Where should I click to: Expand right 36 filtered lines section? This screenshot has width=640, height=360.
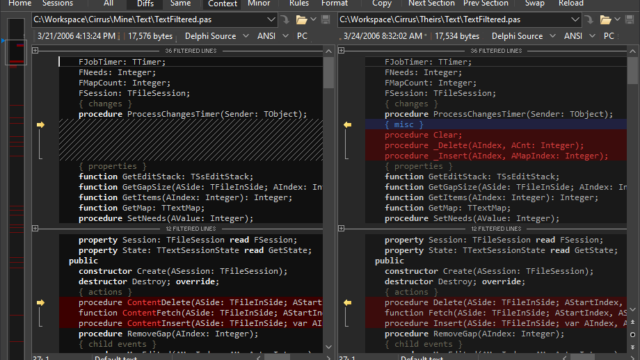pyautogui.click(x=342, y=51)
